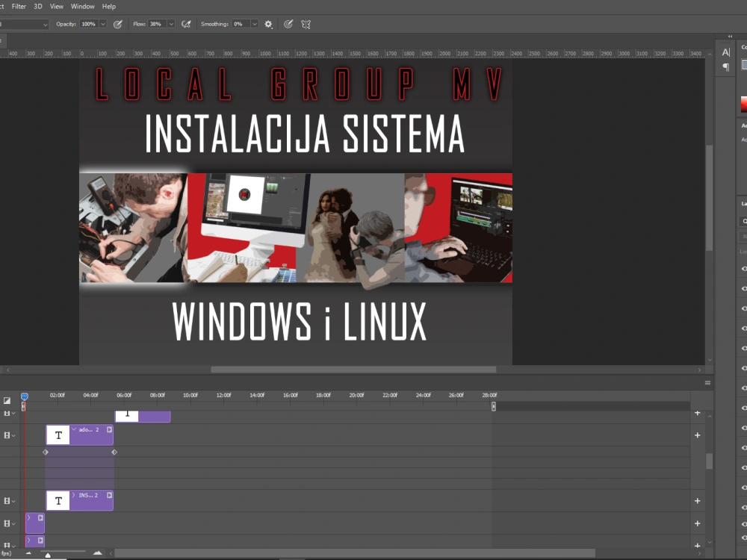Click the canvas scroll-up arrow
The width and height of the screenshot is (747, 560).
click(710, 55)
